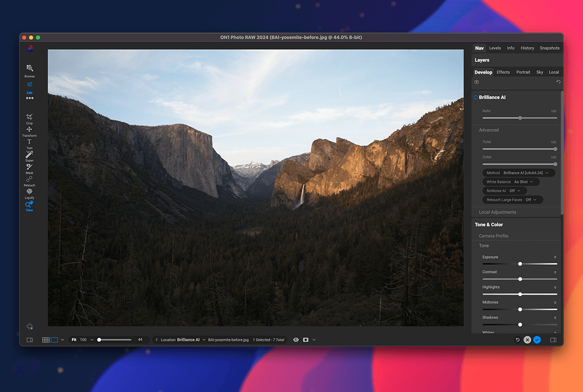Go back with the Location left chevron

[156, 339]
